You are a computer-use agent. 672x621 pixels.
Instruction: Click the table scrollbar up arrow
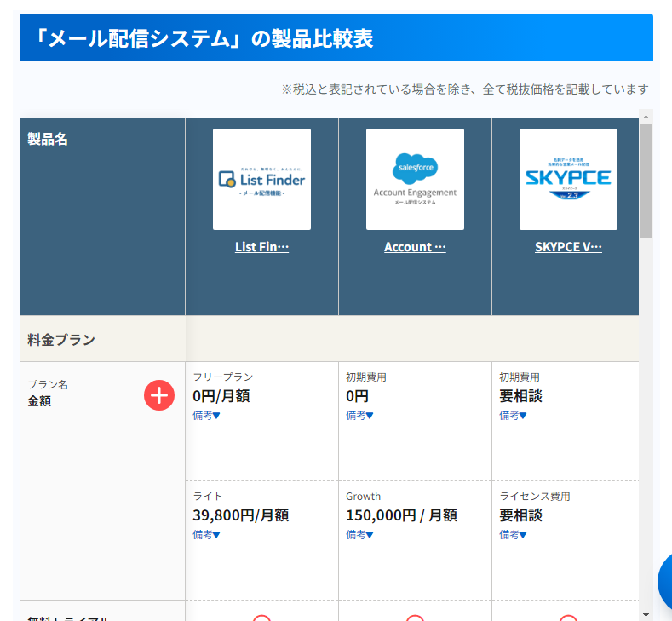pos(646,117)
